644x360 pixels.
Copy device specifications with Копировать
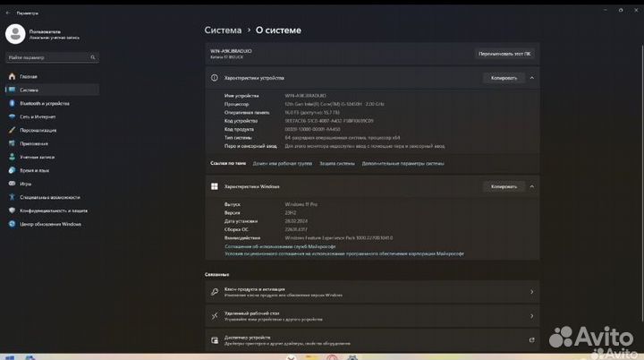coord(503,78)
